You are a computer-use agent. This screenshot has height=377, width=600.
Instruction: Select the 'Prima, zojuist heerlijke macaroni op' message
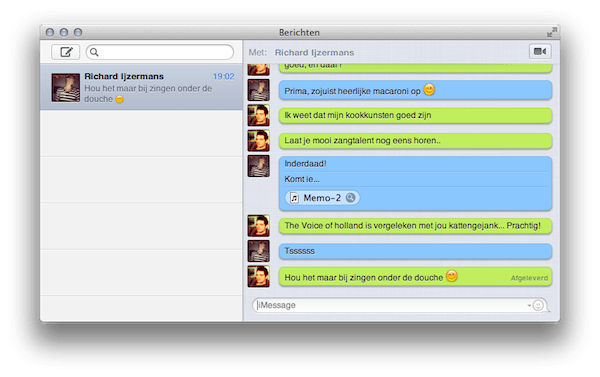coord(415,90)
